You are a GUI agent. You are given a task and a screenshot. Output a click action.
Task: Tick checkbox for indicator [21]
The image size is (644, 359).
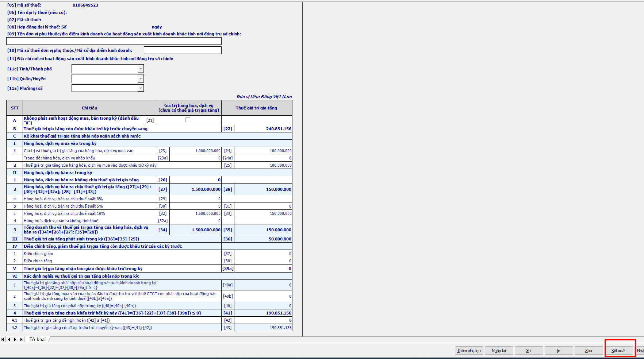[188, 120]
